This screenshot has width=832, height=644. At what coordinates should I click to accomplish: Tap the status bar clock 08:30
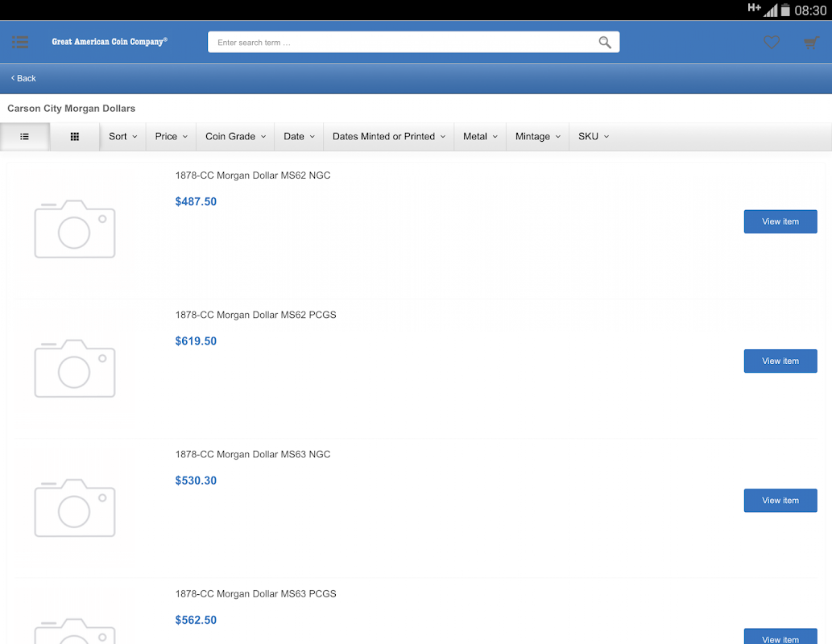810,10
